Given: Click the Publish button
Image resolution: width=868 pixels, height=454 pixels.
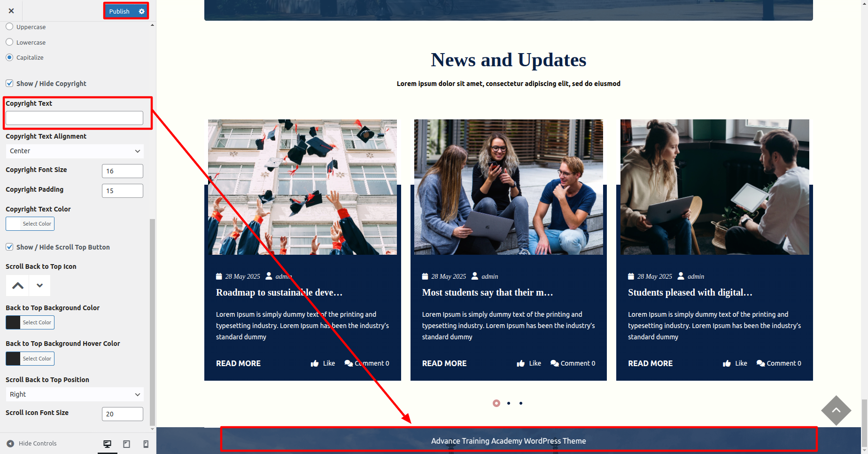Looking at the screenshot, I should point(119,11).
